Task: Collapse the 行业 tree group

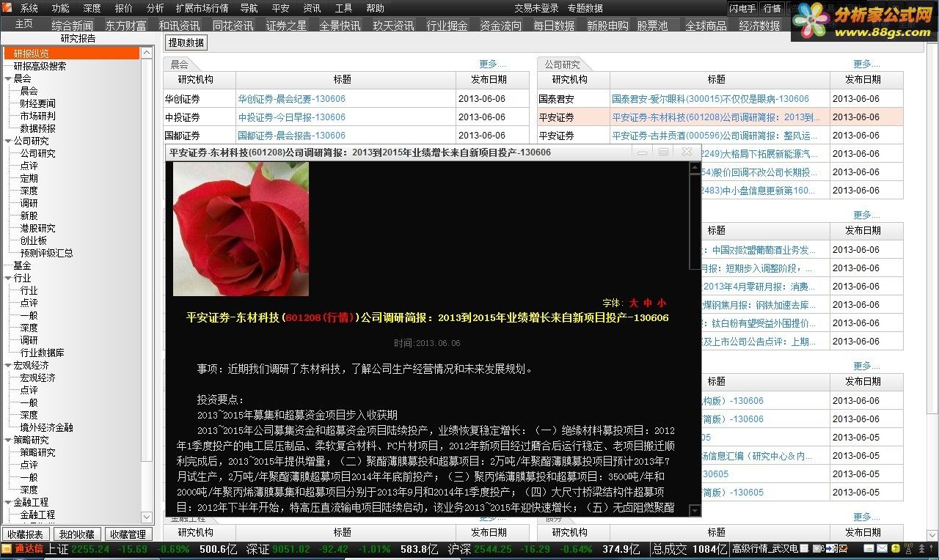Action: pos(7,278)
